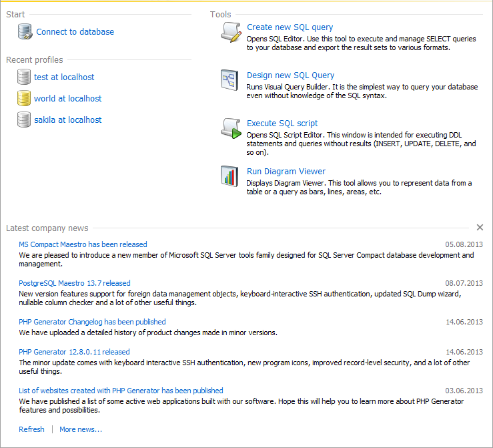Click the Create new SQL query icon

click(x=230, y=32)
